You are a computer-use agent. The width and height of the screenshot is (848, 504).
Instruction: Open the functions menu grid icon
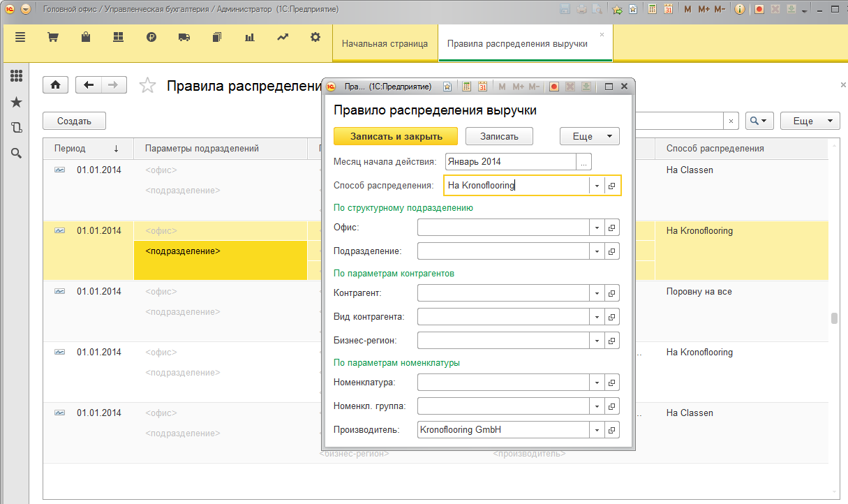coord(16,76)
